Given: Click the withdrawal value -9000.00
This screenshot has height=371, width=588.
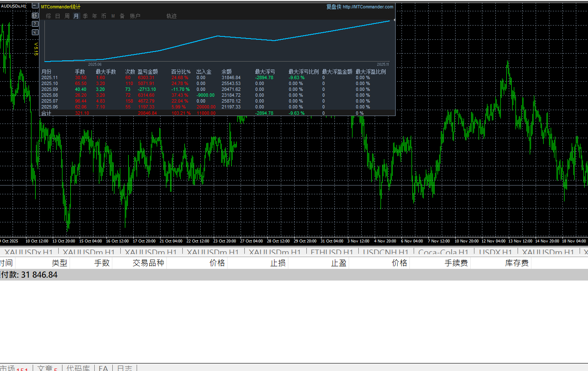Looking at the screenshot, I should 205,95.
